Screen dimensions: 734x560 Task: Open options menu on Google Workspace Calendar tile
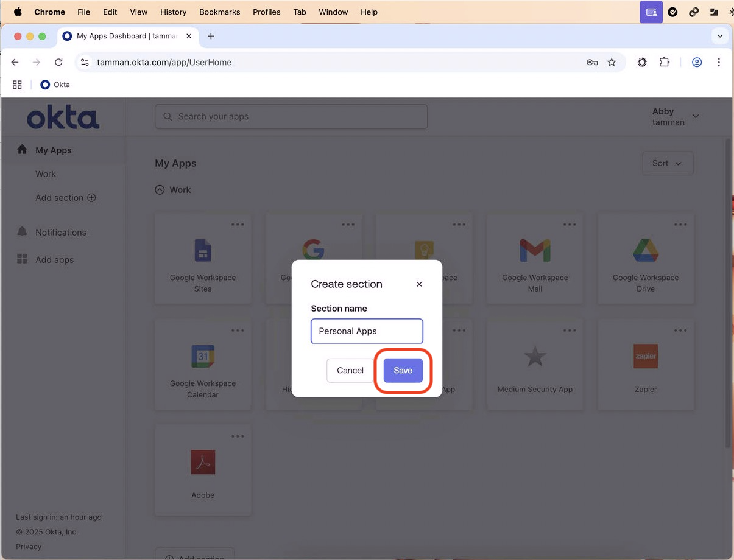coord(238,331)
